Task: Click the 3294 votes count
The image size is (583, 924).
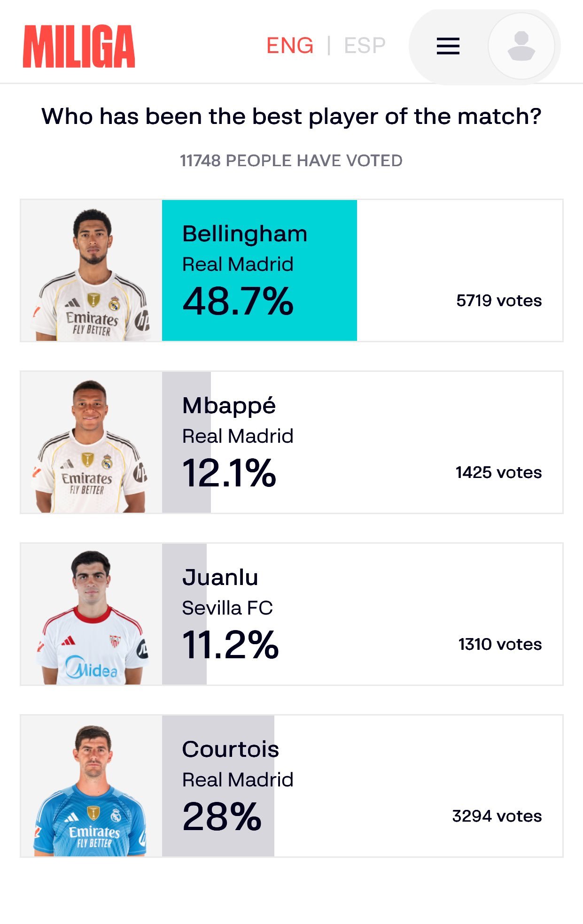Action: tap(497, 816)
